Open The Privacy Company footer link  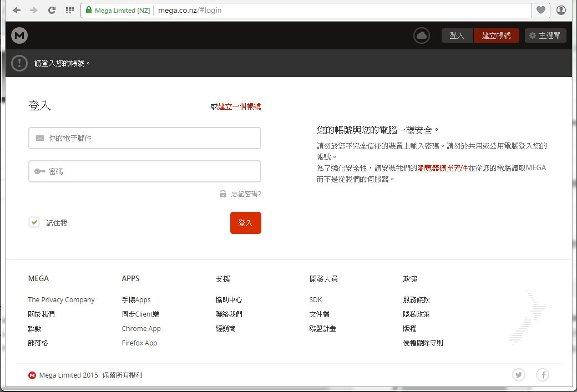click(x=61, y=300)
